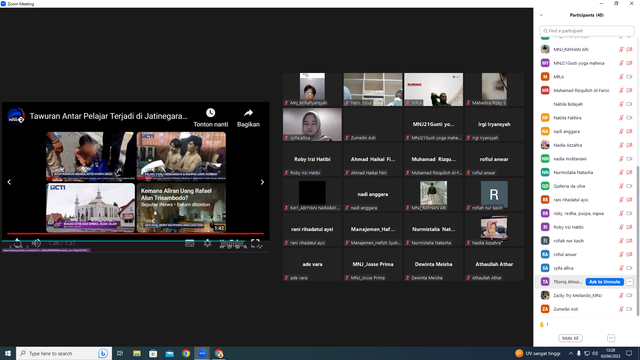The width and height of the screenshot is (640, 360).
Task: Click the YouTube fullscreen icon
Action: [x=256, y=243]
